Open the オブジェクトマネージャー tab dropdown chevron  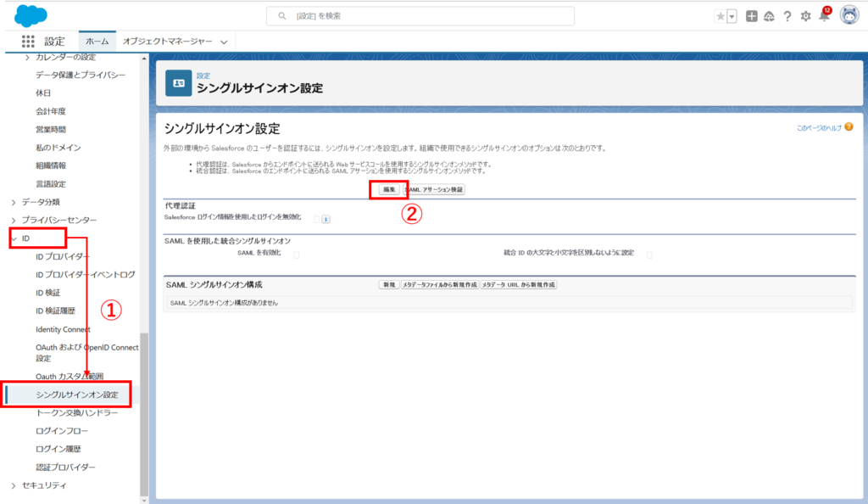pos(224,42)
